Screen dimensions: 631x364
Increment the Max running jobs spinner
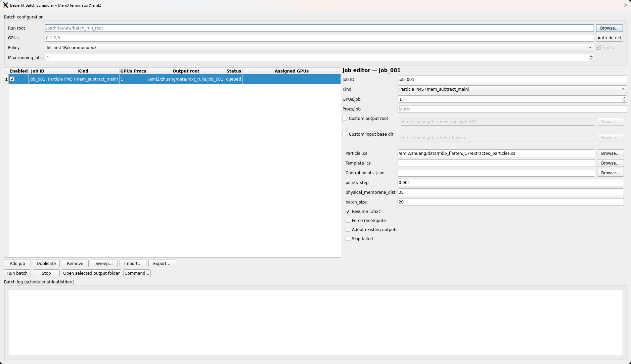coord(591,56)
